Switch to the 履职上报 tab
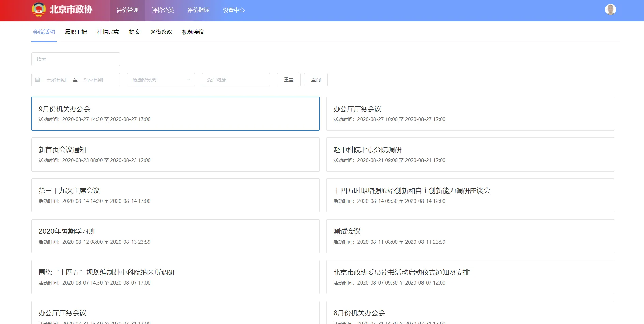 (x=76, y=32)
